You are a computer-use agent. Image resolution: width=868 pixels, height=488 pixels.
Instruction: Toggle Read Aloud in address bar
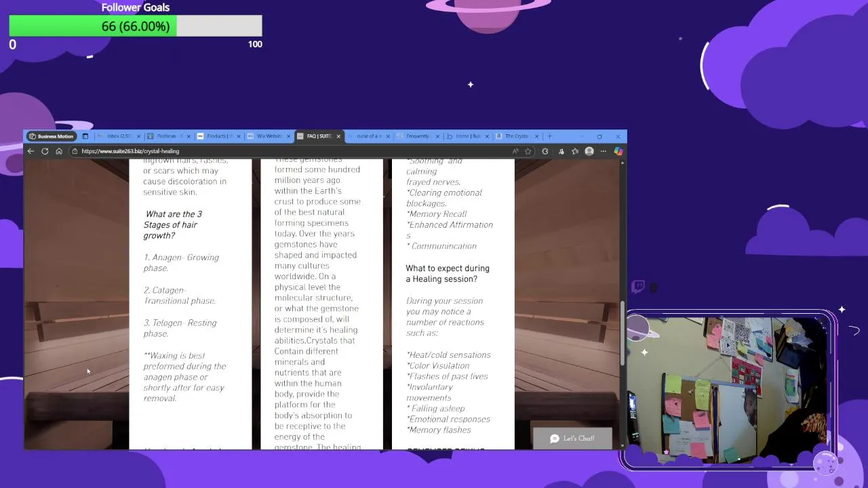click(515, 151)
